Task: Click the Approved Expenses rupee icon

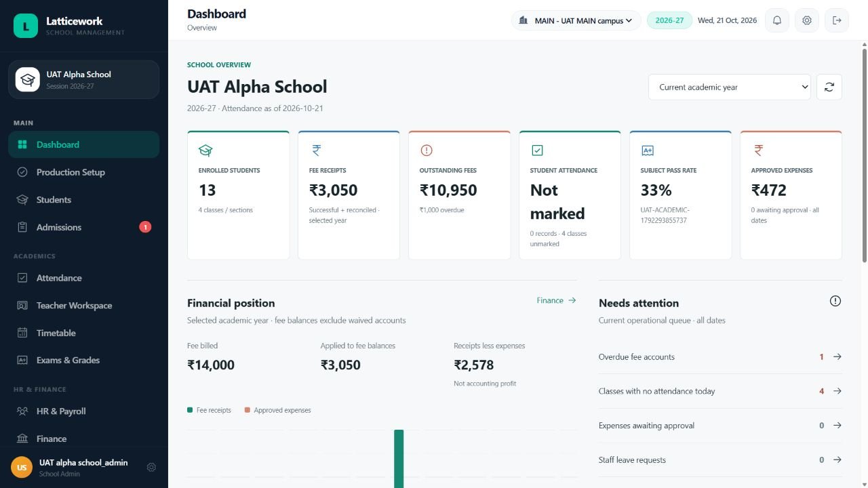Action: click(758, 150)
